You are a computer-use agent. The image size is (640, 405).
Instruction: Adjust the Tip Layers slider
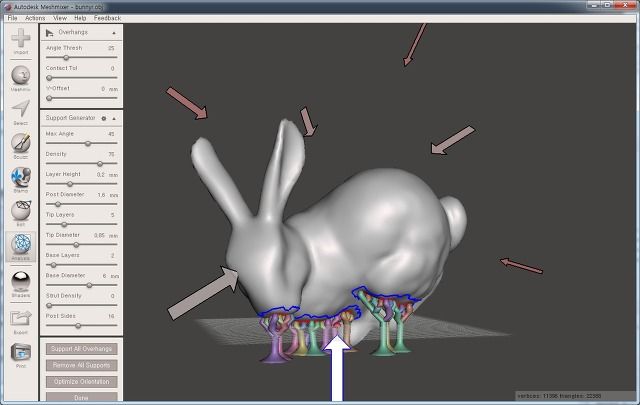pos(82,224)
